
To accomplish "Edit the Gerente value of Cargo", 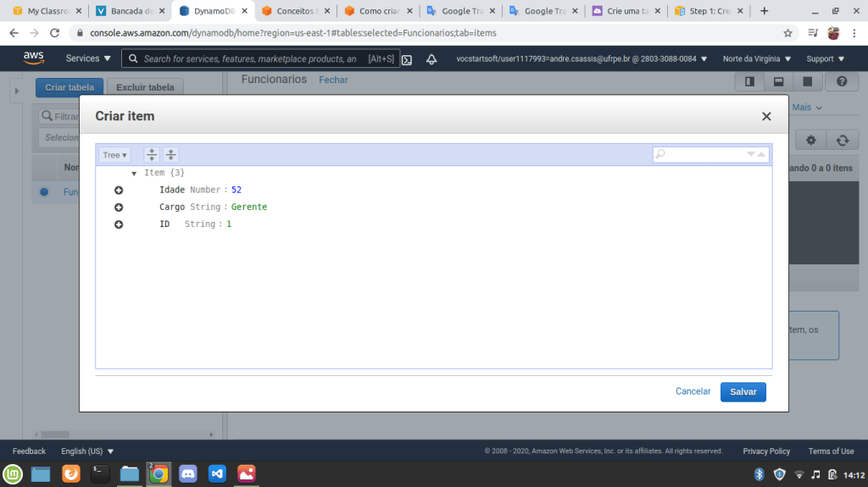I will click(249, 208).
